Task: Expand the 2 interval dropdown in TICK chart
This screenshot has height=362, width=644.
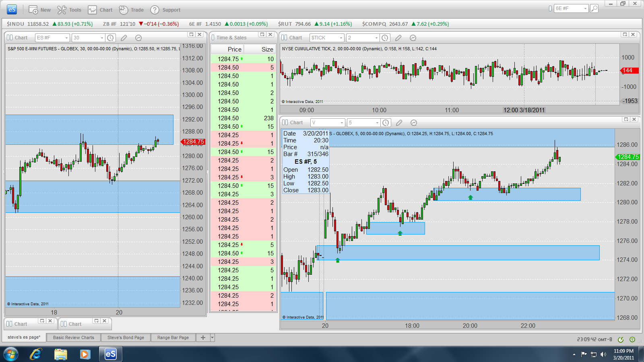Action: point(377,38)
